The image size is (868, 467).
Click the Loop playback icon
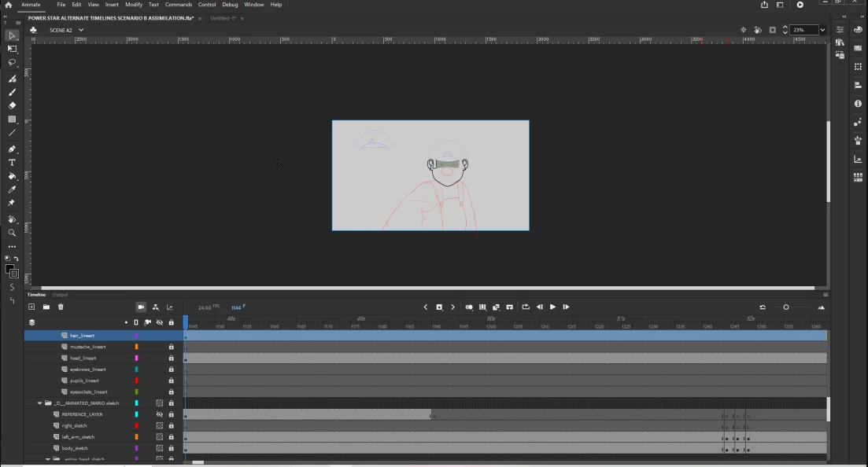526,307
